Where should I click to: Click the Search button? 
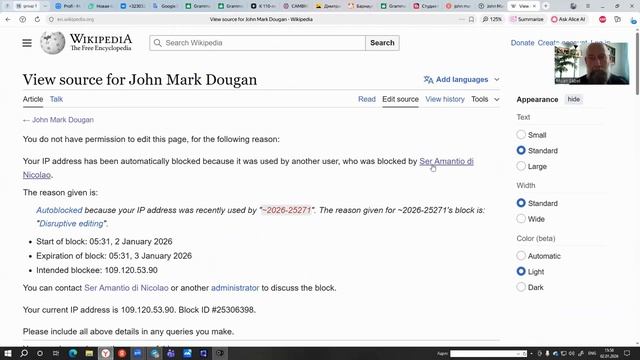point(382,43)
